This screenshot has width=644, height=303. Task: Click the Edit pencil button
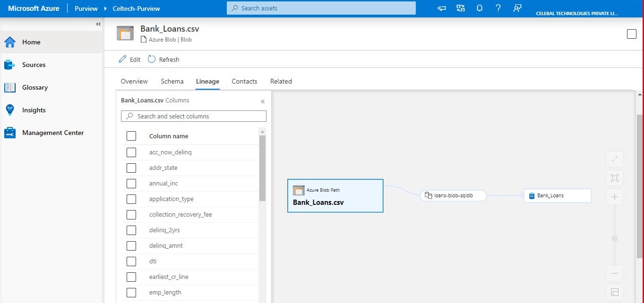tap(129, 59)
